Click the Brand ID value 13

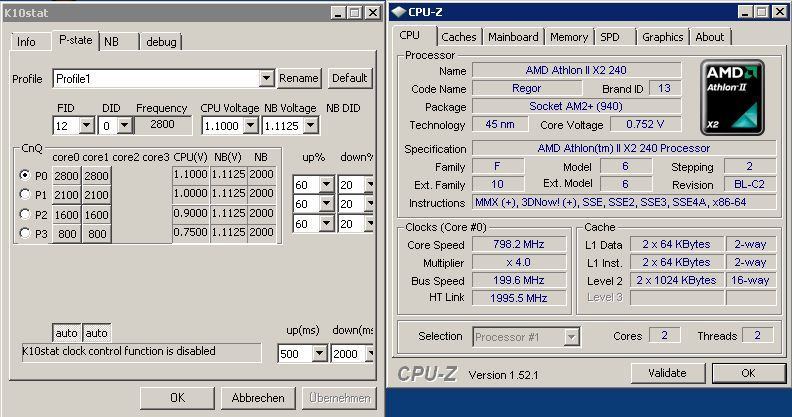pos(664,88)
